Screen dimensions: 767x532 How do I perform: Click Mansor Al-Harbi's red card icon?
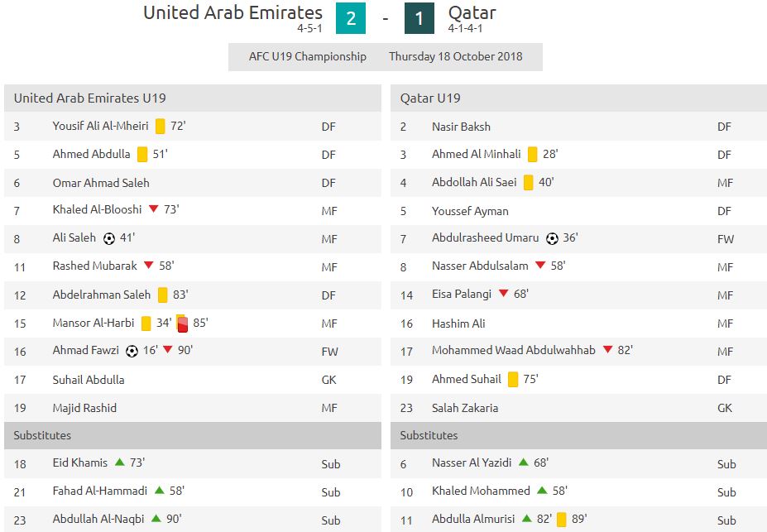coord(183,324)
